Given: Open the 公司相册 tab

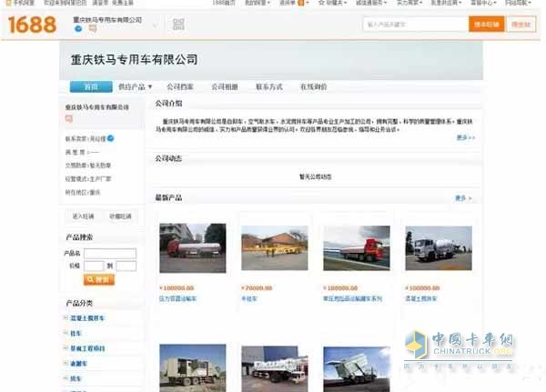Looking at the screenshot, I should click(x=225, y=86).
